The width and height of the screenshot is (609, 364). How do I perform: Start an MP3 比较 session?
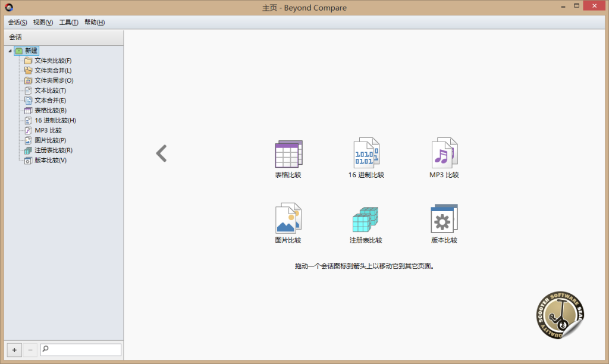[444, 153]
